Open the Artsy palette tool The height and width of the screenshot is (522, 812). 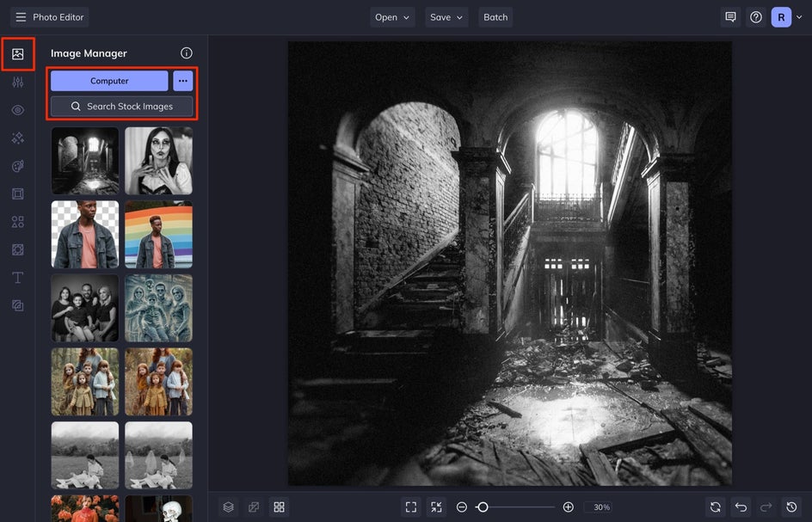tap(17, 166)
